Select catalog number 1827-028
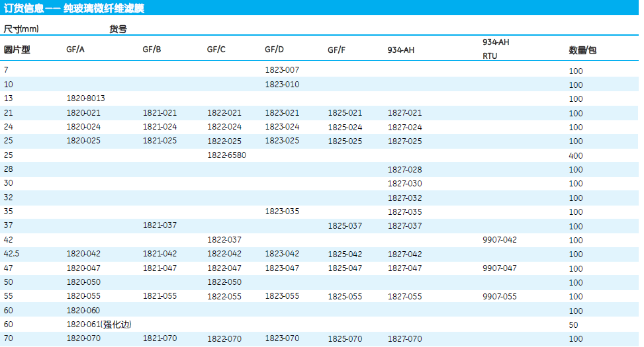 coord(405,169)
